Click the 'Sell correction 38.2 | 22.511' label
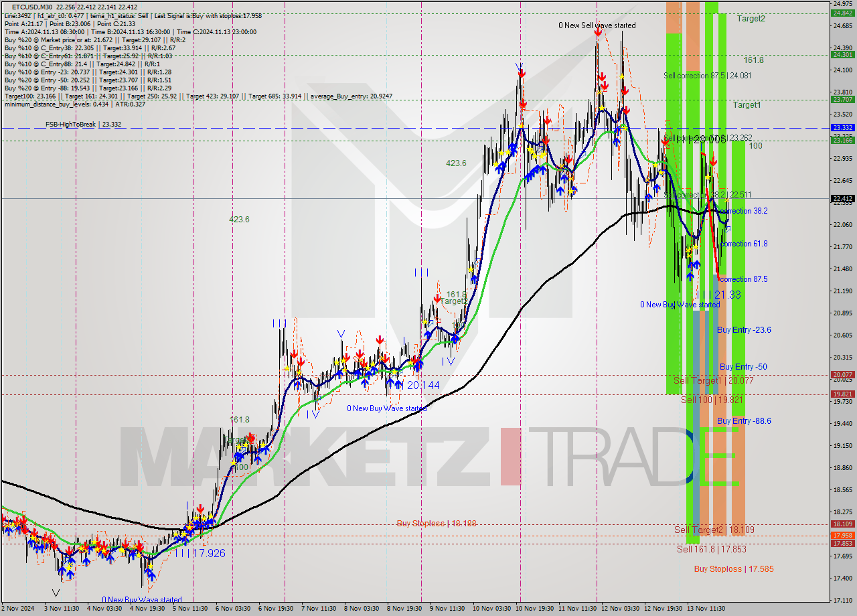 coord(708,194)
